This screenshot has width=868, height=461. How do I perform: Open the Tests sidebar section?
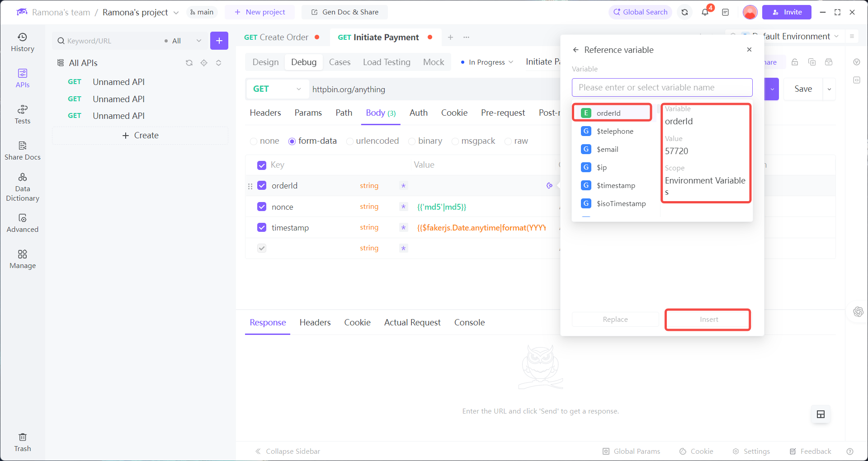coord(22,115)
